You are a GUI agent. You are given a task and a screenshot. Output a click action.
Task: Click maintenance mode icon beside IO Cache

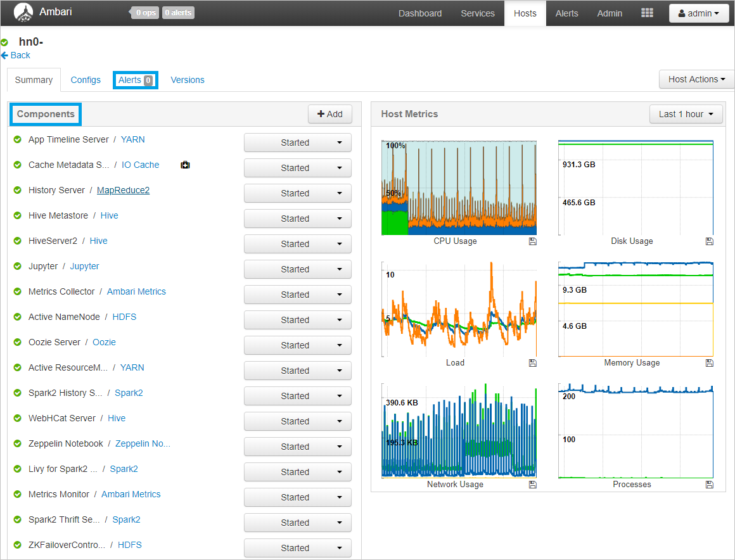185,165
